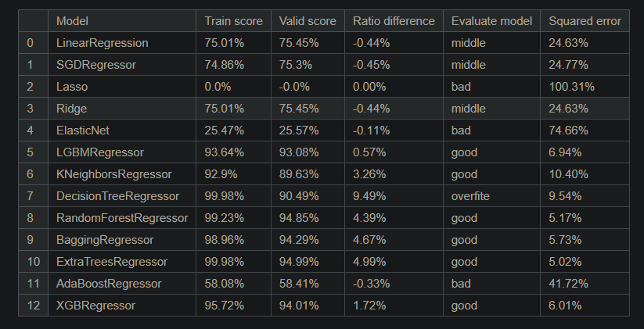Click the Valid score column header

pos(308,21)
